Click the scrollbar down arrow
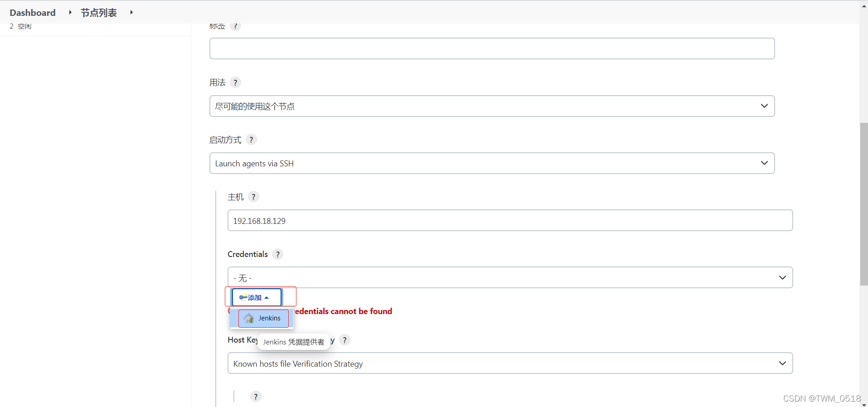This screenshot has width=868, height=407. point(864,404)
